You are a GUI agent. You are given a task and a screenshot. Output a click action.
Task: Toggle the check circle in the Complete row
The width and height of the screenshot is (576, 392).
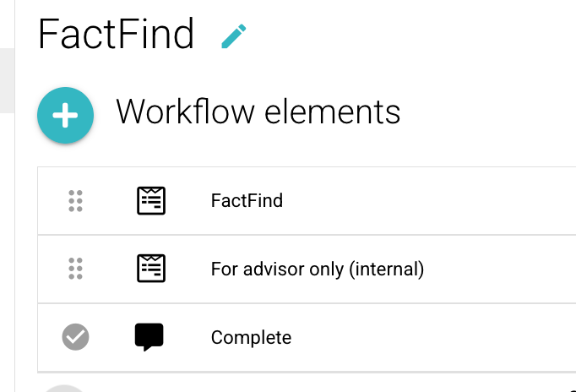tap(75, 338)
